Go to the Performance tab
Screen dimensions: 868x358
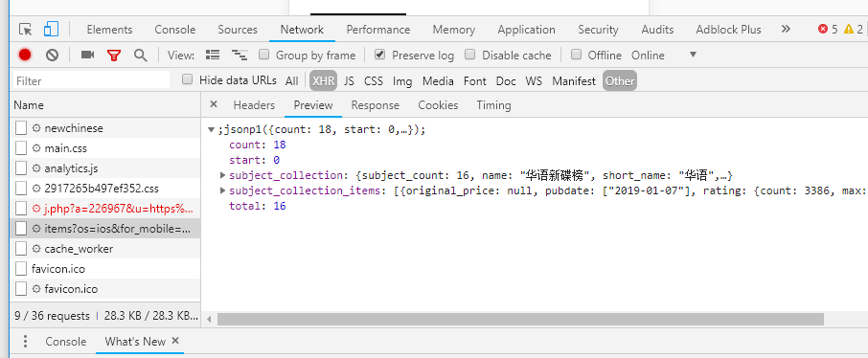coord(378,30)
